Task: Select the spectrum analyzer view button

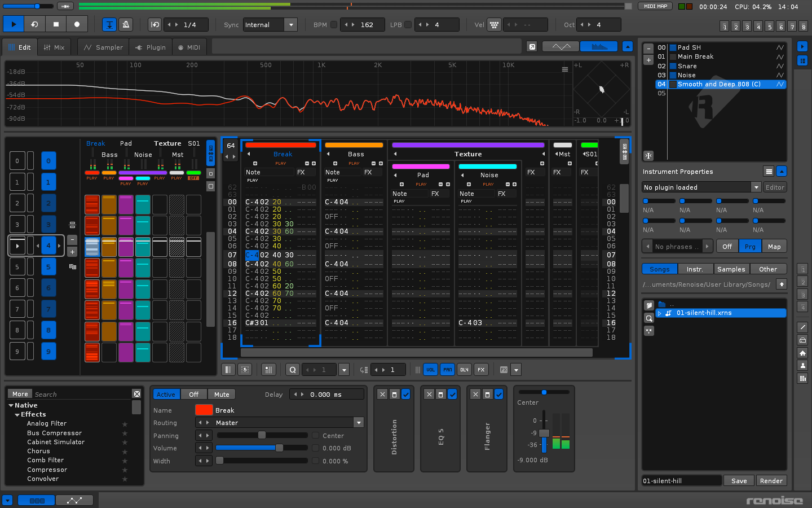Action: 598,47
